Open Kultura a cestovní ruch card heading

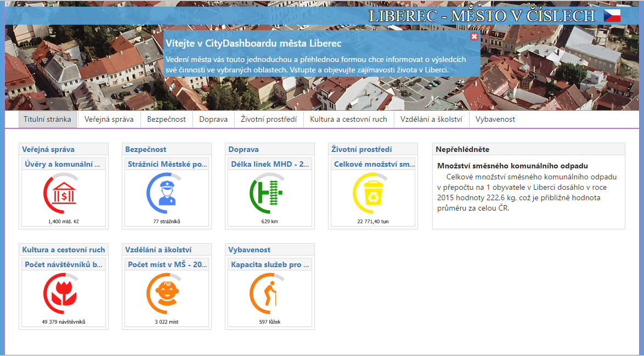tap(63, 250)
